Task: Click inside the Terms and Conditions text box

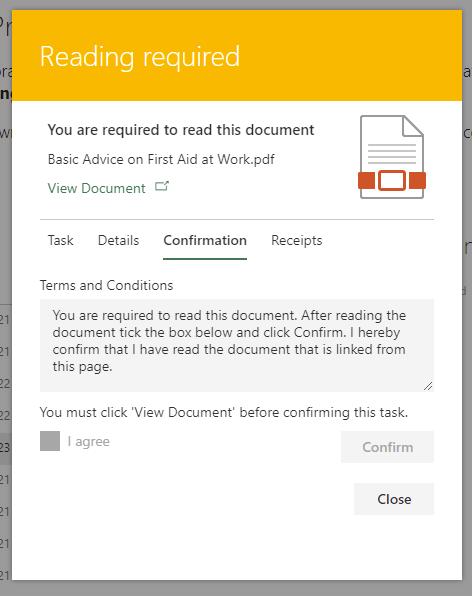Action: coord(237,345)
